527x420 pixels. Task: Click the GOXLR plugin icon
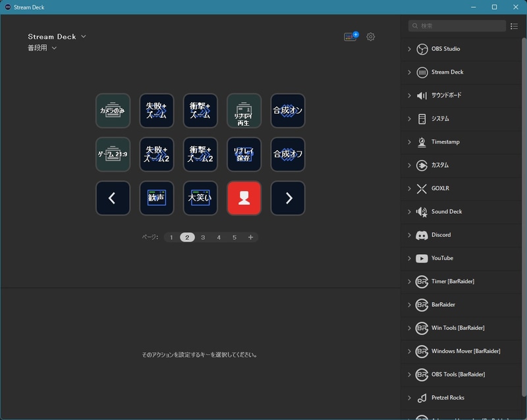coord(422,188)
